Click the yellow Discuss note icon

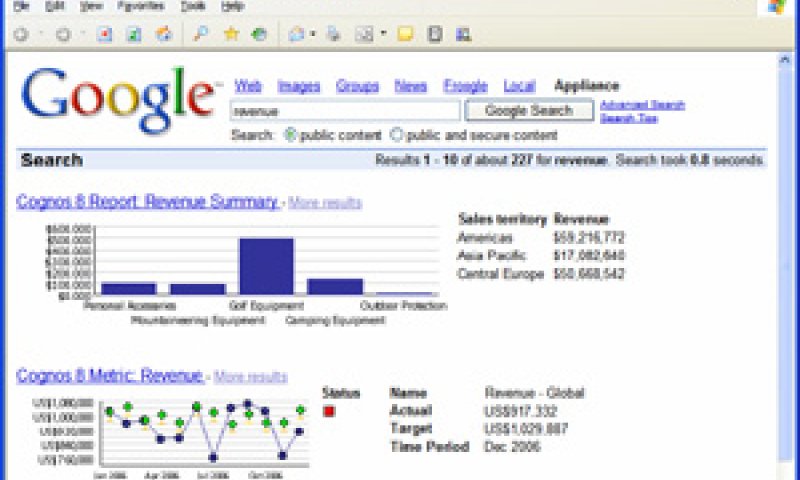406,34
